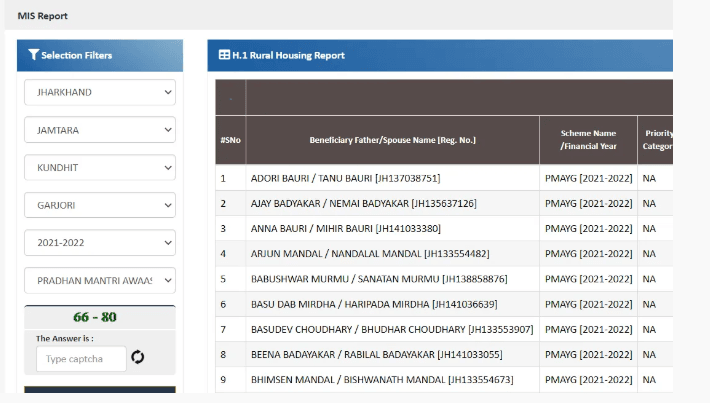Focus the Type captcha input field
Image resolution: width=710 pixels, height=404 pixels.
82,359
